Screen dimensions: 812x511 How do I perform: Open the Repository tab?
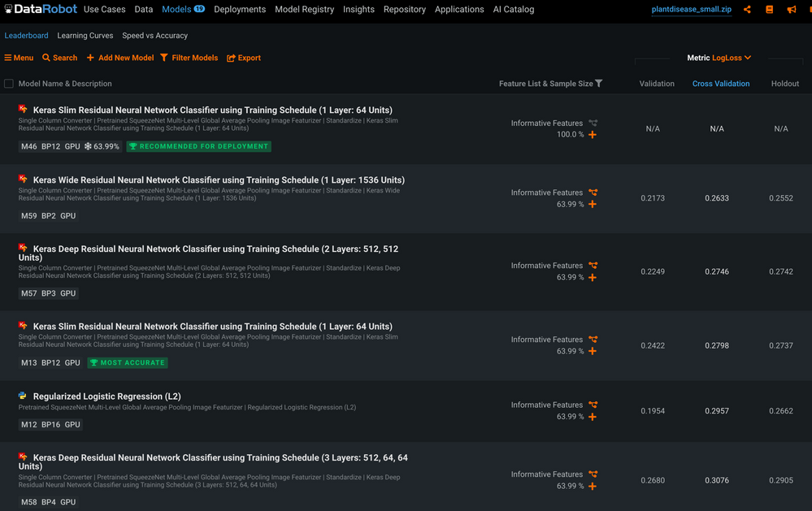coord(405,9)
